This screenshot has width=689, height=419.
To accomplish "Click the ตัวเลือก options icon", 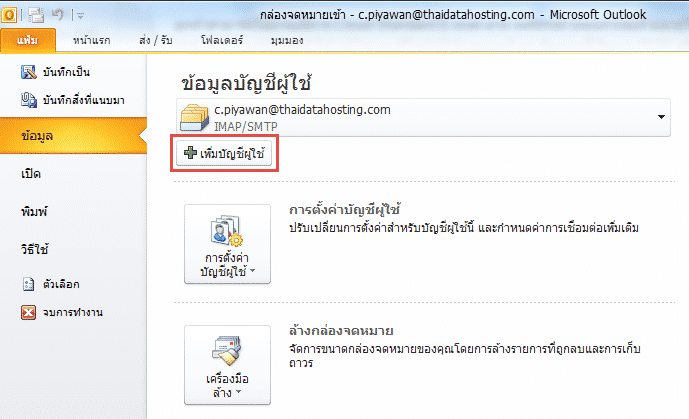I will (x=29, y=284).
